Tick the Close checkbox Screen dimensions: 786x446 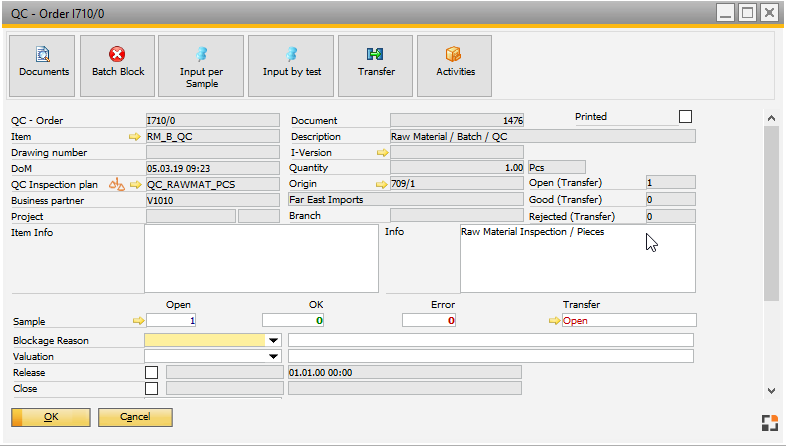click(152, 389)
